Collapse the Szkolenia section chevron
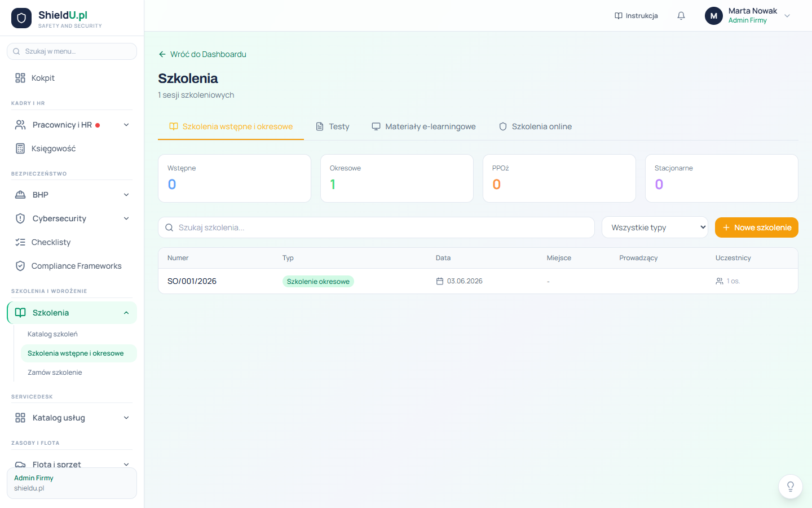The width and height of the screenshot is (812, 508). [126, 313]
